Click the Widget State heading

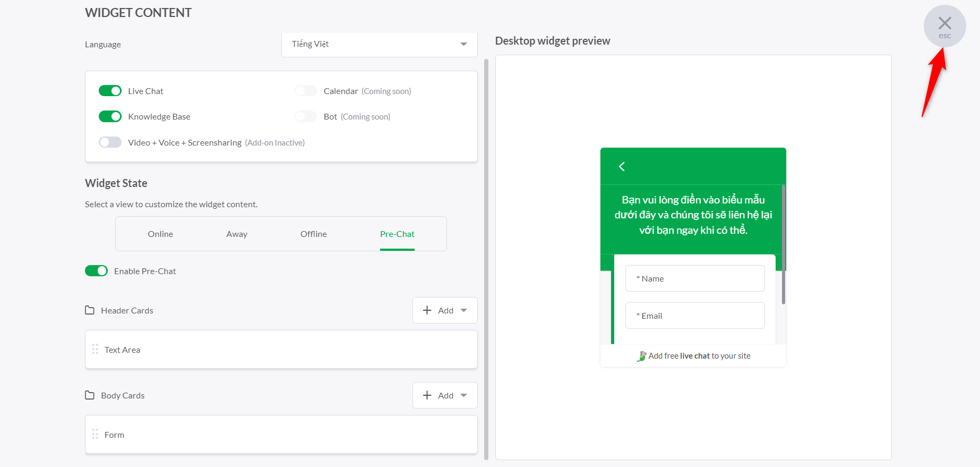(x=116, y=183)
